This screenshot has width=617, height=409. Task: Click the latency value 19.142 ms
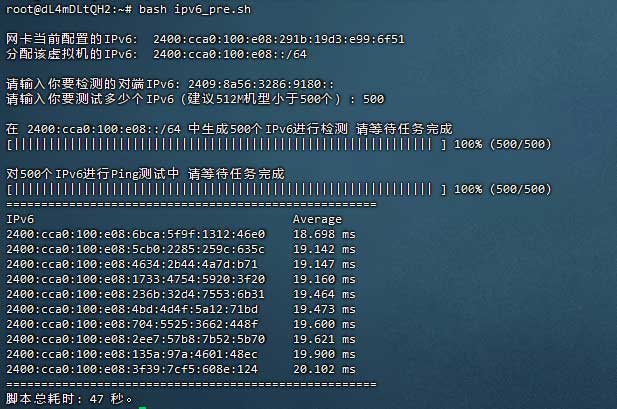(324, 249)
